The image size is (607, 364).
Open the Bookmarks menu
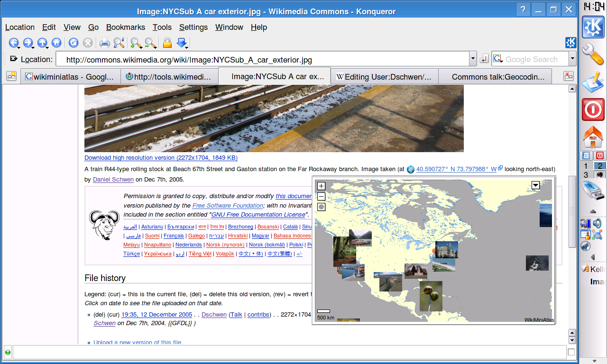(126, 27)
